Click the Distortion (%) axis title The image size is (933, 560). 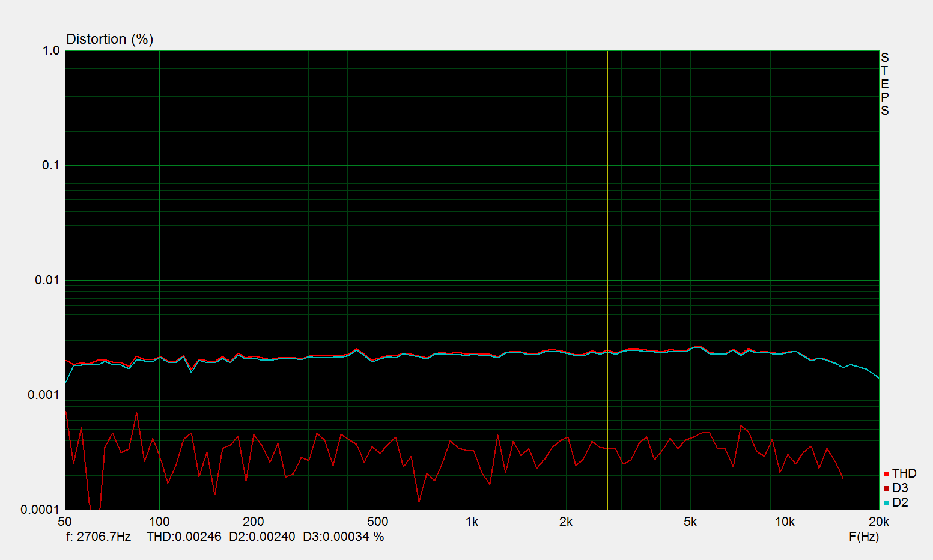click(110, 39)
